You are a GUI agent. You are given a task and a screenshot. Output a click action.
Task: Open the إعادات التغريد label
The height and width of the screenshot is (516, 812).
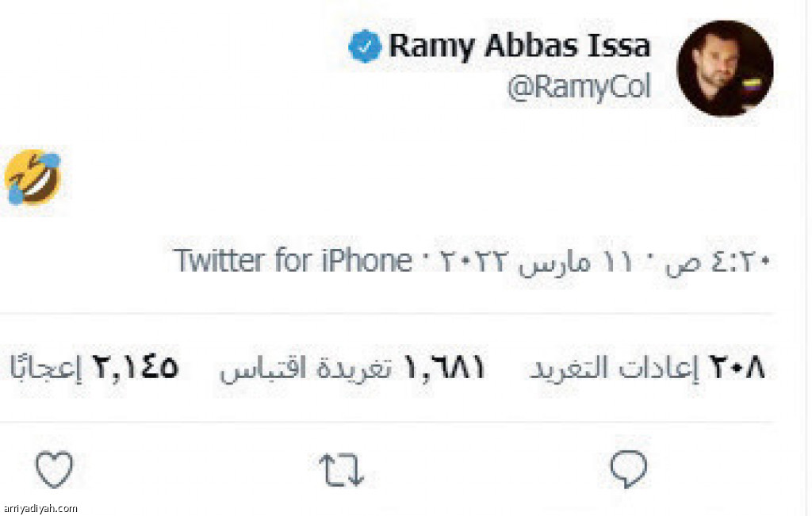click(614, 369)
